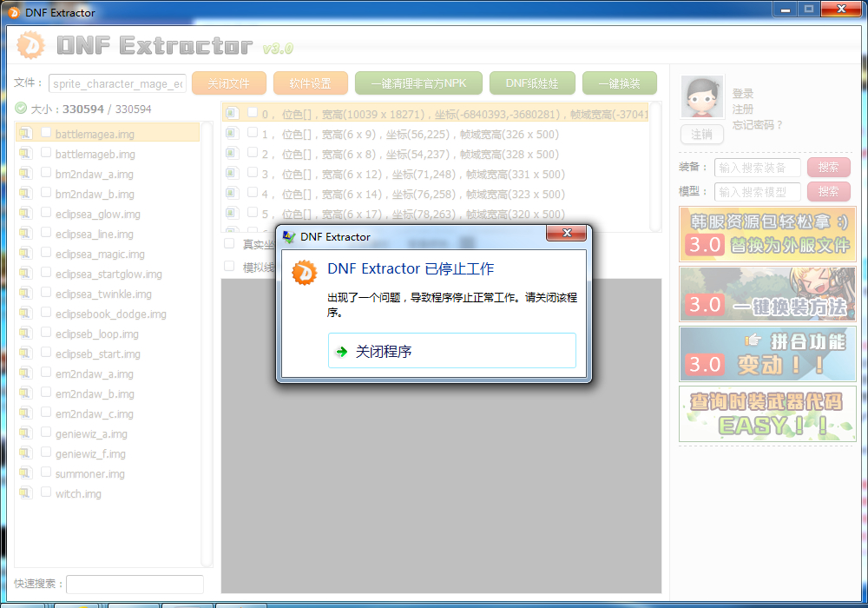Click the image icon beside eclipsea_line.img

[25, 233]
